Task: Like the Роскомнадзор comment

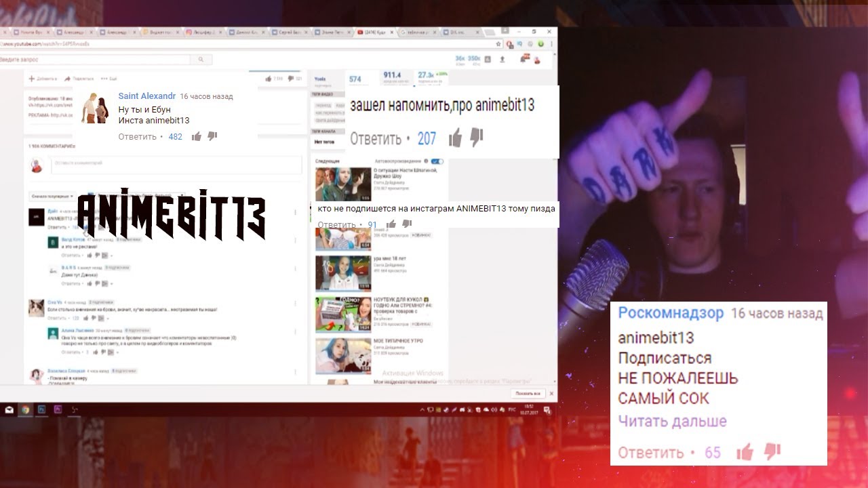Action: point(745,451)
